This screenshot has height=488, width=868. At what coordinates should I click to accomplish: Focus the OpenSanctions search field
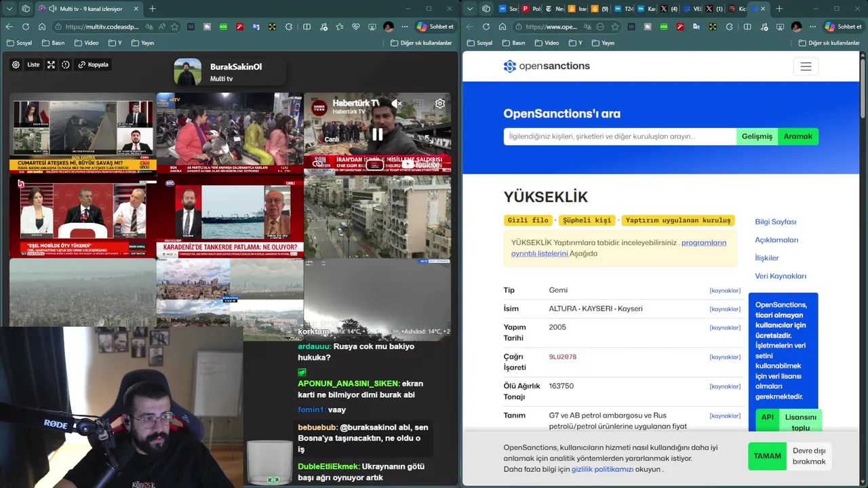pos(620,136)
